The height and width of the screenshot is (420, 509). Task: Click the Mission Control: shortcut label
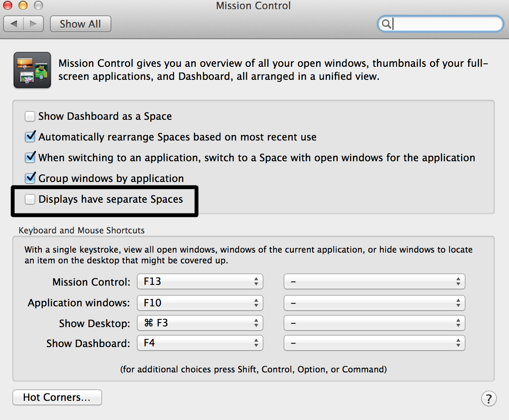pyautogui.click(x=91, y=282)
